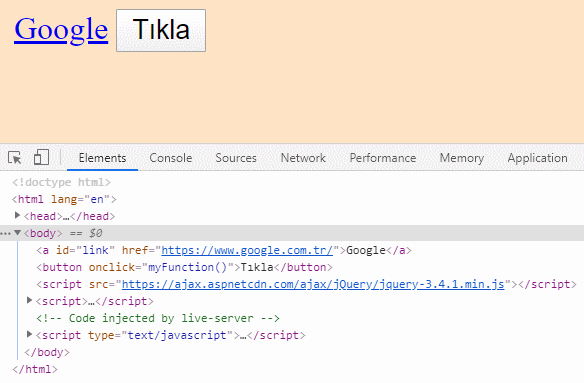Viewport: 584px width, 383px height.
Task: Toggle the device toolbar icon
Action: tap(41, 157)
